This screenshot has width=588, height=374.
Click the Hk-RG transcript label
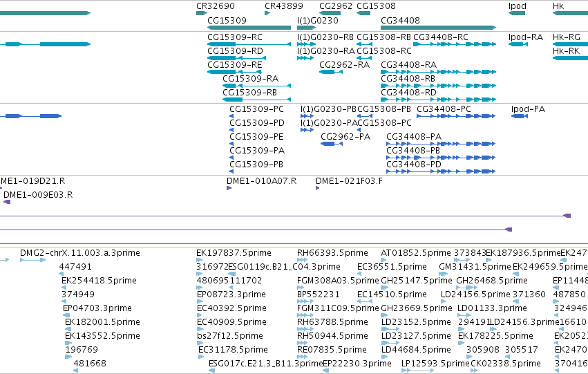point(567,37)
